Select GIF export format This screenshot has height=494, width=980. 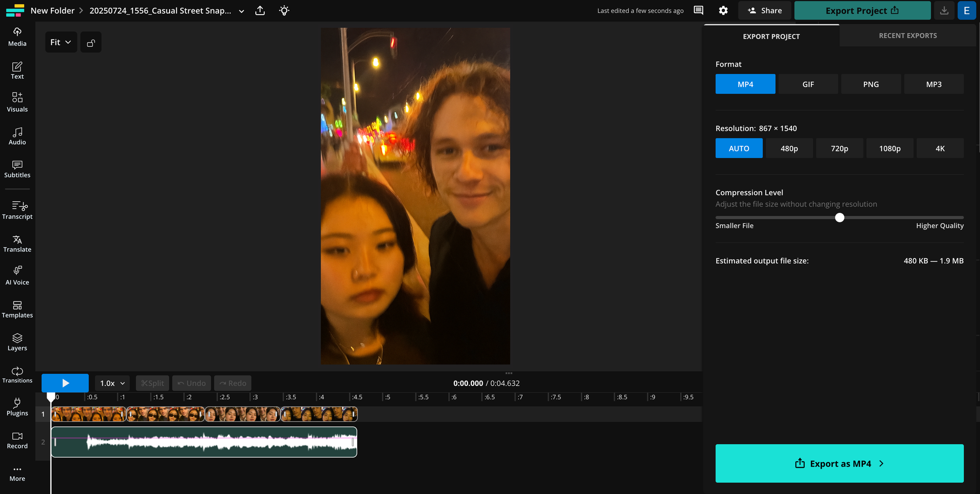pyautogui.click(x=808, y=84)
